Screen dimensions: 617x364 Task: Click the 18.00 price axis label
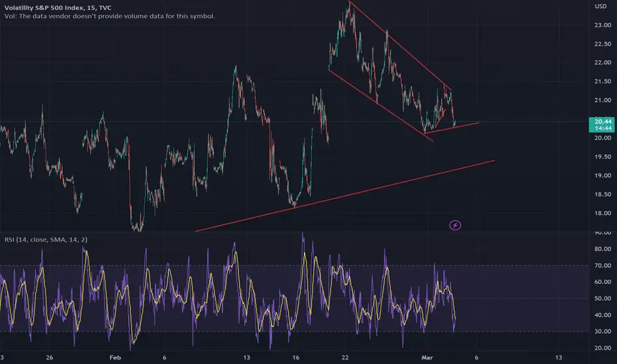click(x=602, y=213)
